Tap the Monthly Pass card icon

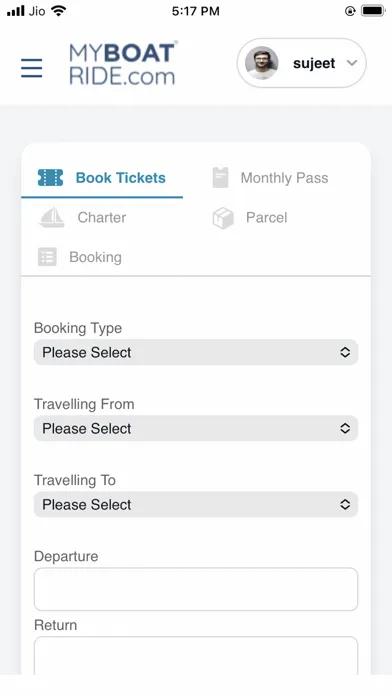tap(221, 178)
